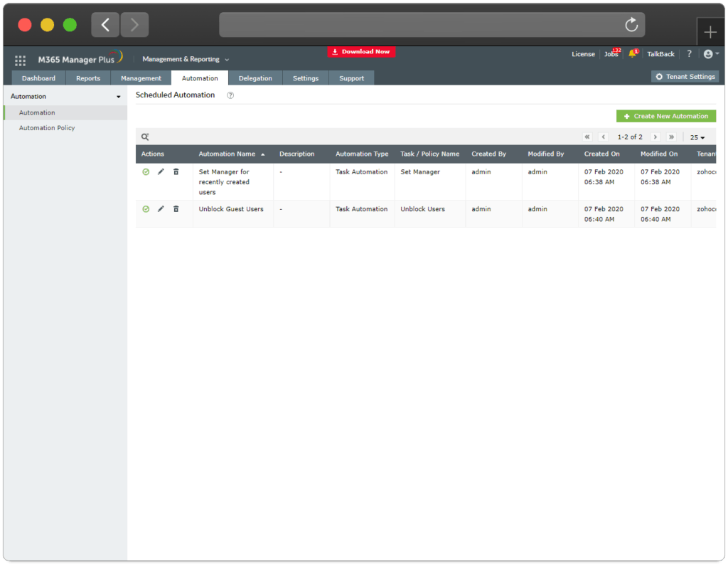
Task: Click the '1-2 of 2' pagination text
Action: [x=630, y=137]
